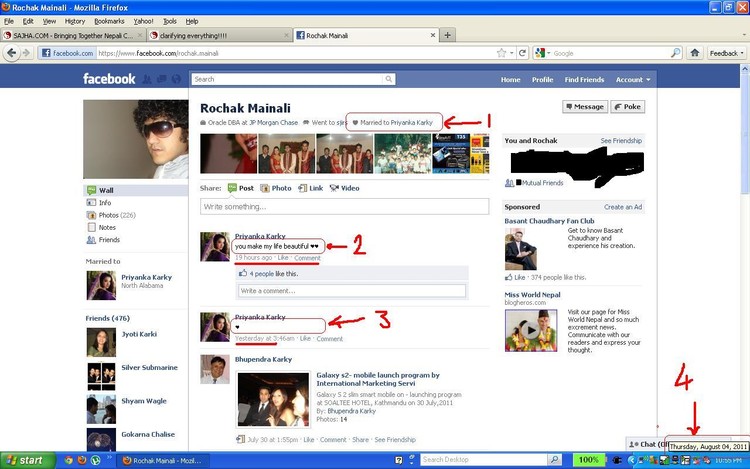Open the Bookmarks menu
750x469 pixels.
click(109, 20)
